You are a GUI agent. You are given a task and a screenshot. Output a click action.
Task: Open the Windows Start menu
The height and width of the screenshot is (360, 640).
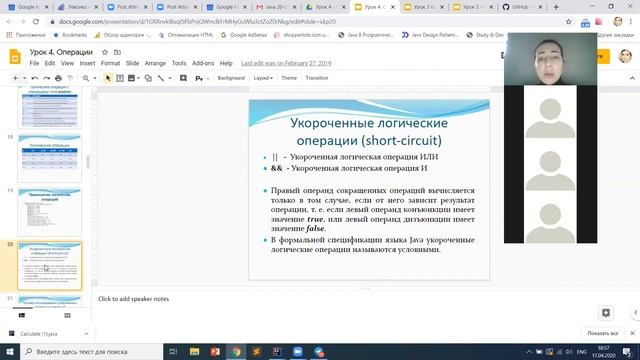click(10, 351)
